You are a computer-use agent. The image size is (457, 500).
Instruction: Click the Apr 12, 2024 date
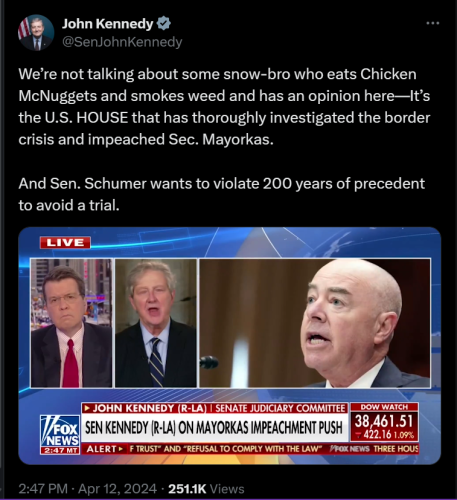pos(117,489)
